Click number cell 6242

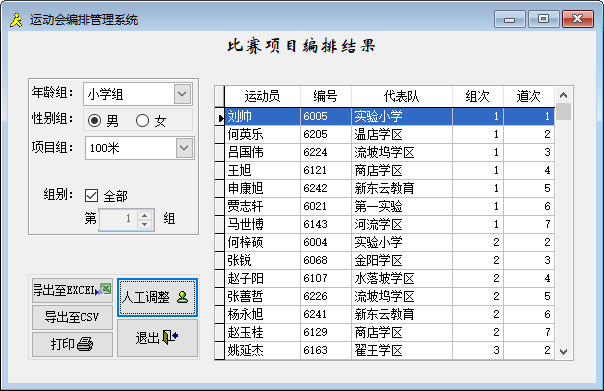325,188
